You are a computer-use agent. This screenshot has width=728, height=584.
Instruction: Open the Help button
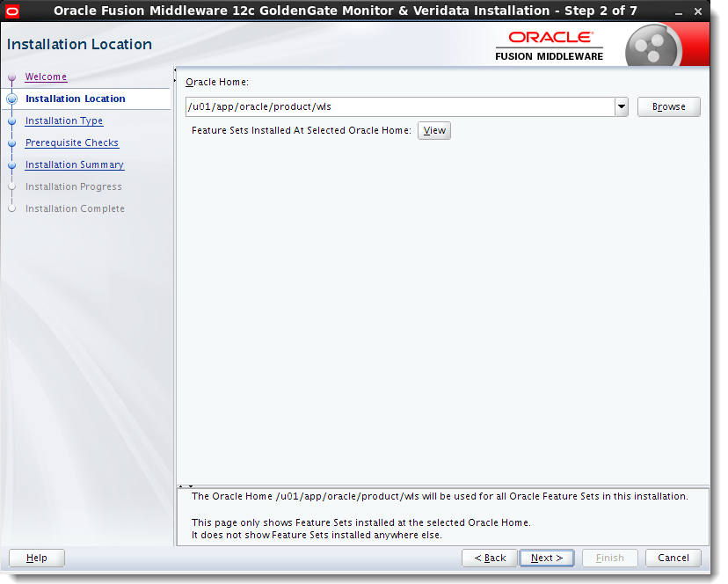pyautogui.click(x=37, y=558)
